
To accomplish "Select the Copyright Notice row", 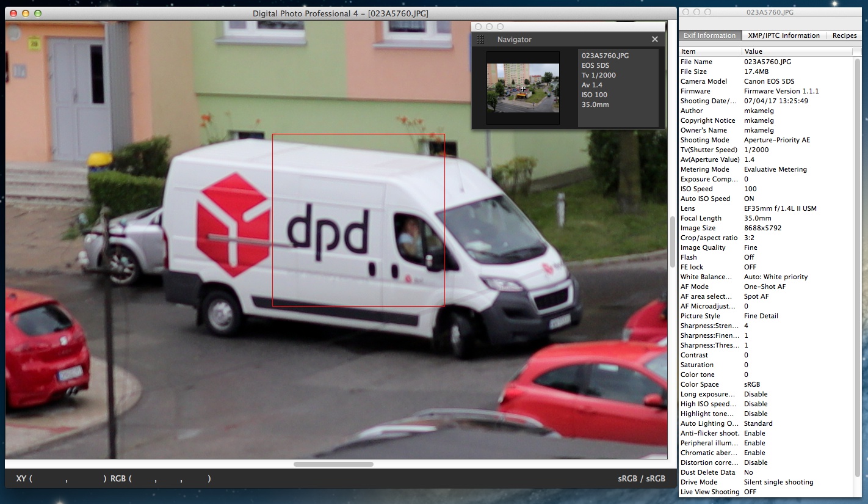I will (766, 120).
